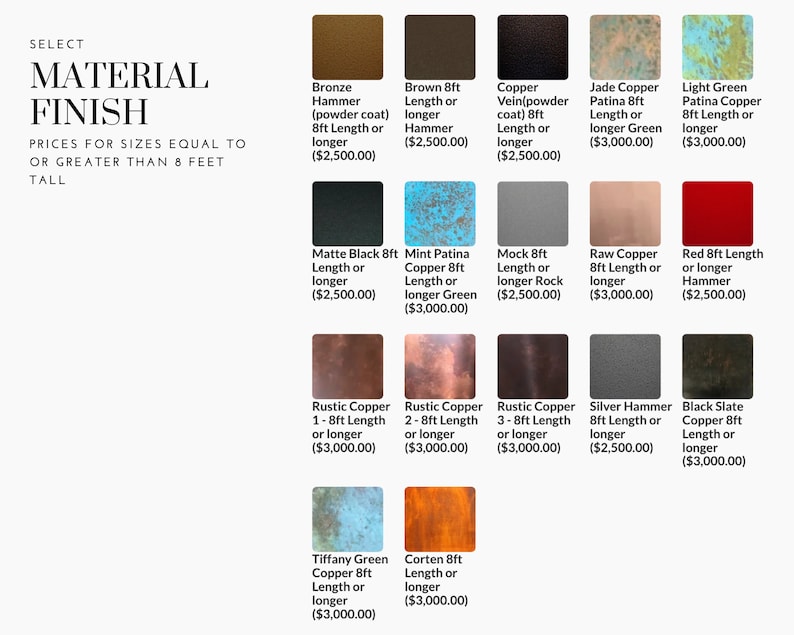Select Rustic Copper 1 swatch
The image size is (794, 635).
click(347, 366)
